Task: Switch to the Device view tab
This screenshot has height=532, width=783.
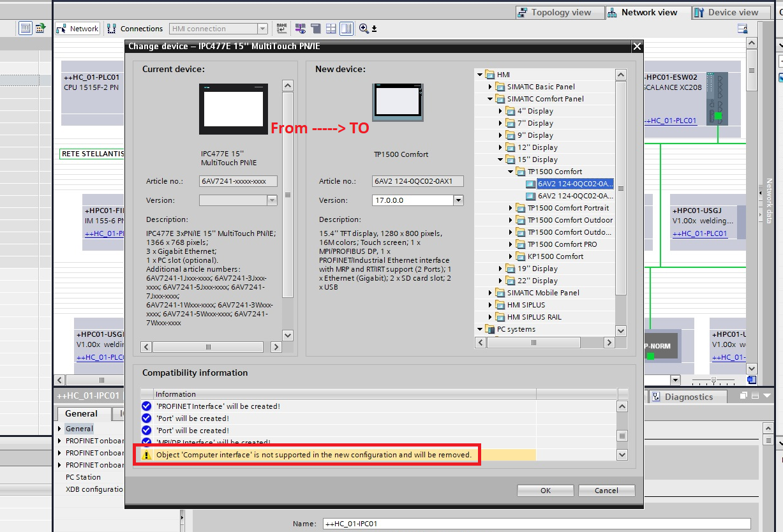Action: pos(726,12)
